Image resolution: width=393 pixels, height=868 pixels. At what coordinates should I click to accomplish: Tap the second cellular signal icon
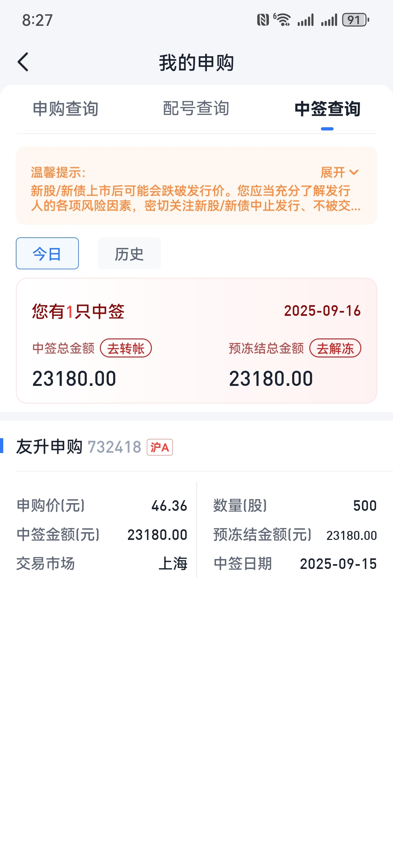click(329, 20)
